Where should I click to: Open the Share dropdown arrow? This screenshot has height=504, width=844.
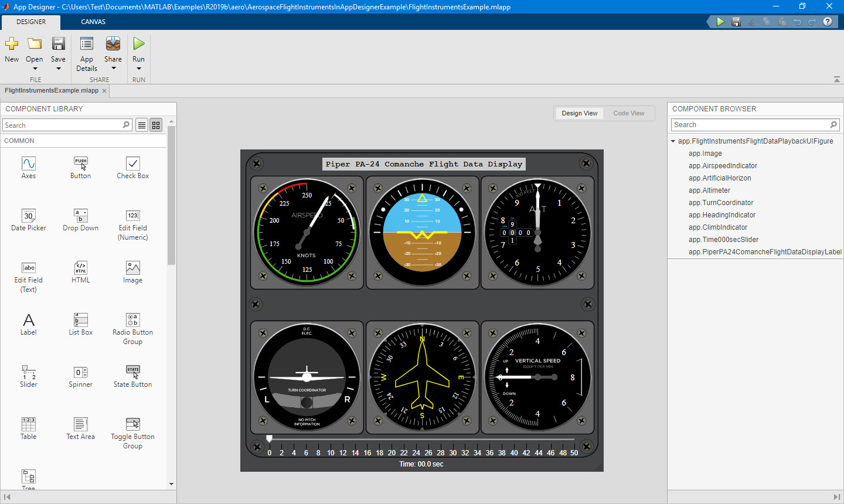coord(113,69)
